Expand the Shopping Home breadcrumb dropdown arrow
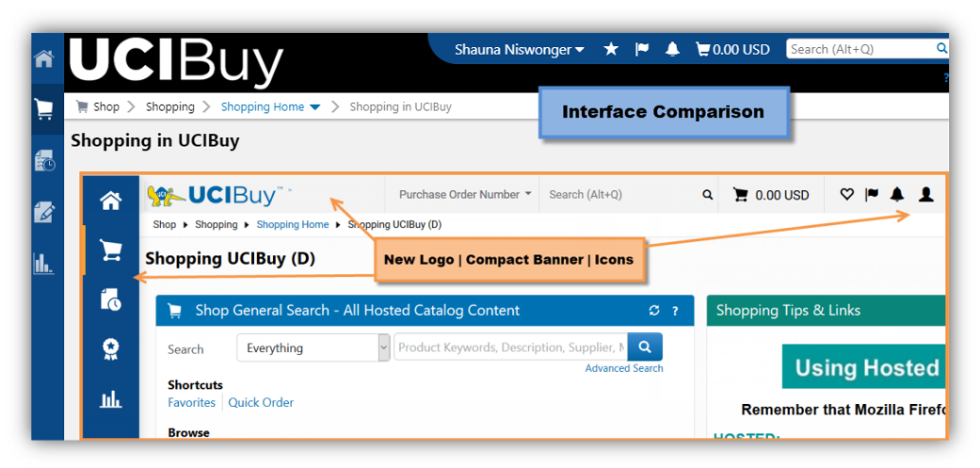The height and width of the screenshot is (468, 980). point(315,107)
